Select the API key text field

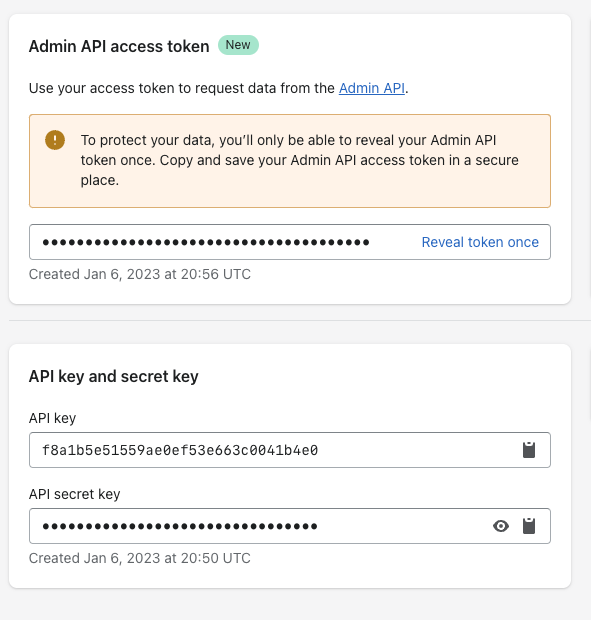click(x=290, y=450)
